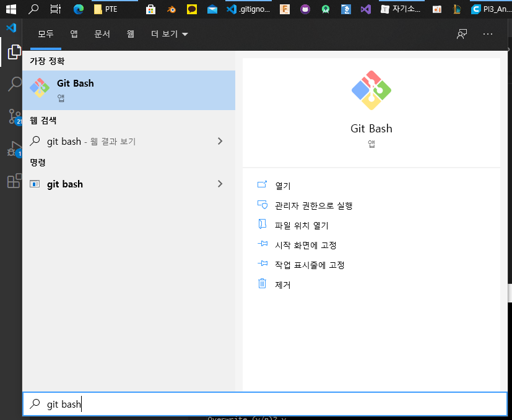Viewport: 512px width, 420px height.
Task: Open Microsoft Store from the taskbar
Action: (x=150, y=9)
